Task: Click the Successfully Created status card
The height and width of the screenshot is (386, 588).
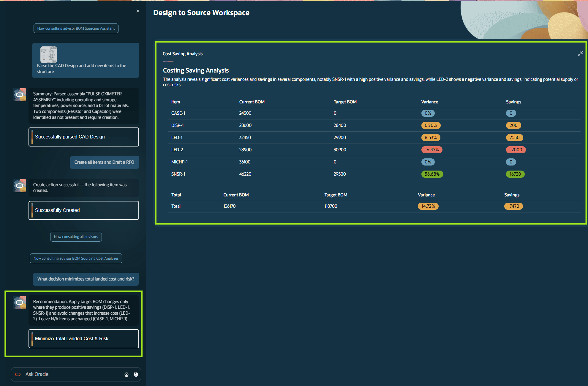Action: (x=83, y=210)
